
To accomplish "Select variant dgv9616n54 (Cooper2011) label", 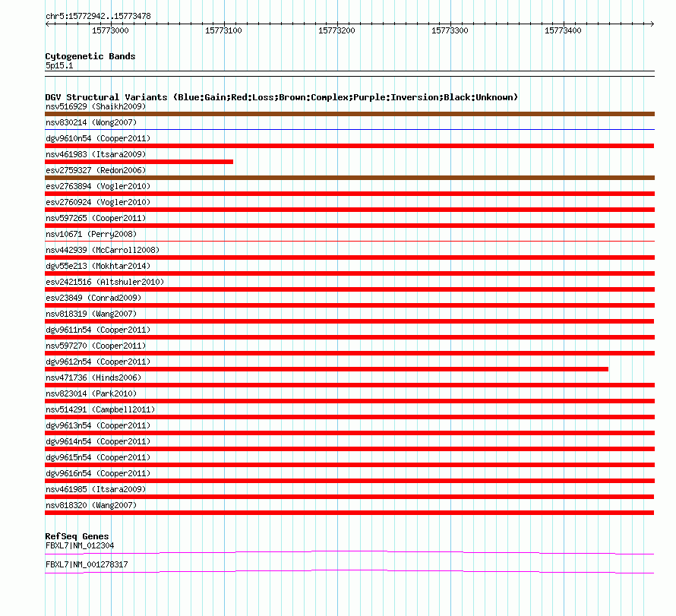I will [x=98, y=473].
